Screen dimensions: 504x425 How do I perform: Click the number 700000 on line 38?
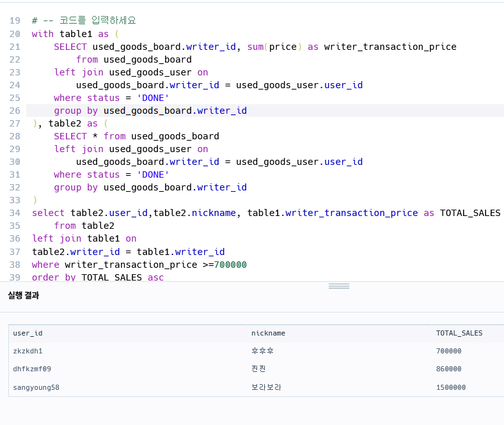click(x=230, y=265)
